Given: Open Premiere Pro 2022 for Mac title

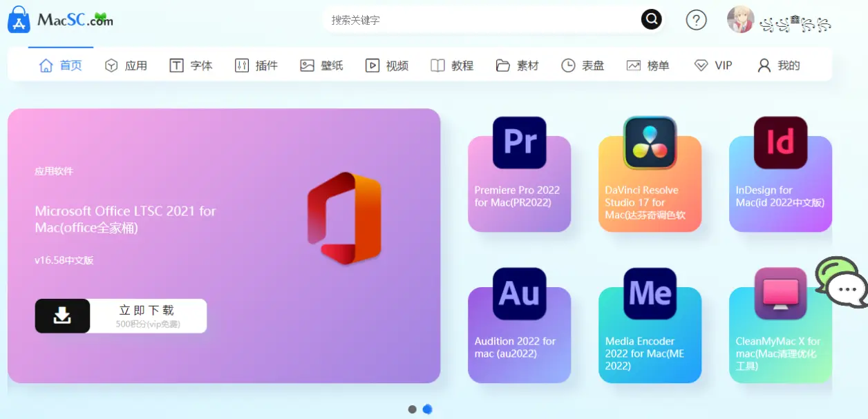Looking at the screenshot, I should [517, 196].
